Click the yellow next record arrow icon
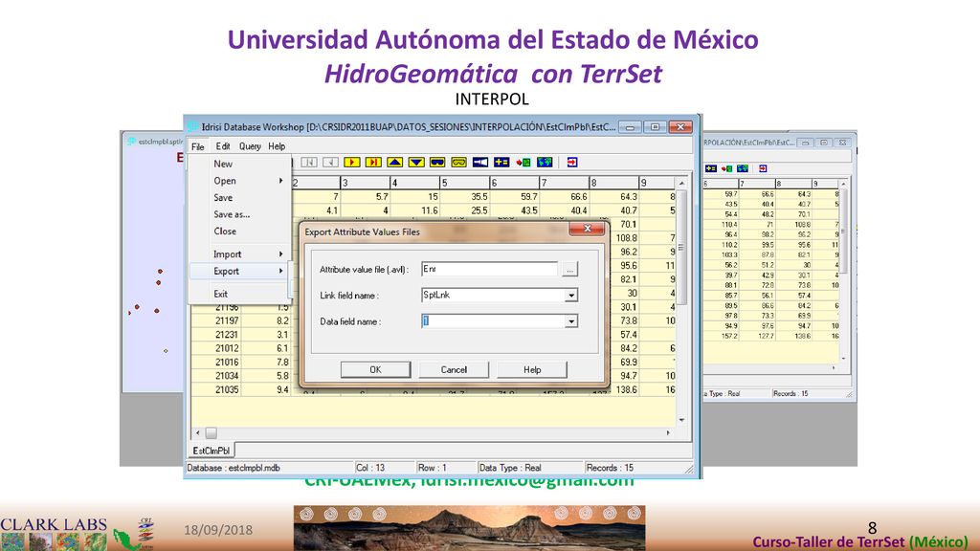The height and width of the screenshot is (551, 980). click(x=352, y=163)
